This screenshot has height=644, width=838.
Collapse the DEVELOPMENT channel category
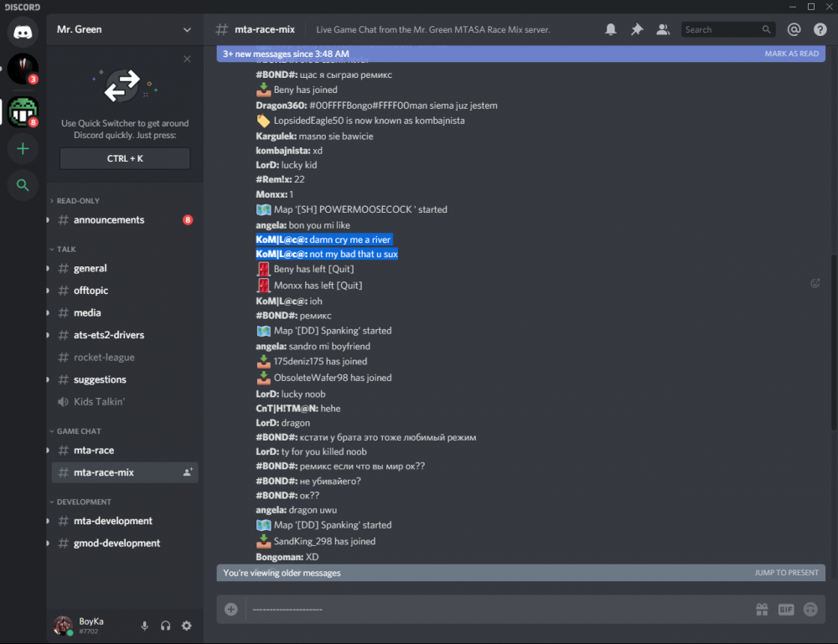click(83, 502)
